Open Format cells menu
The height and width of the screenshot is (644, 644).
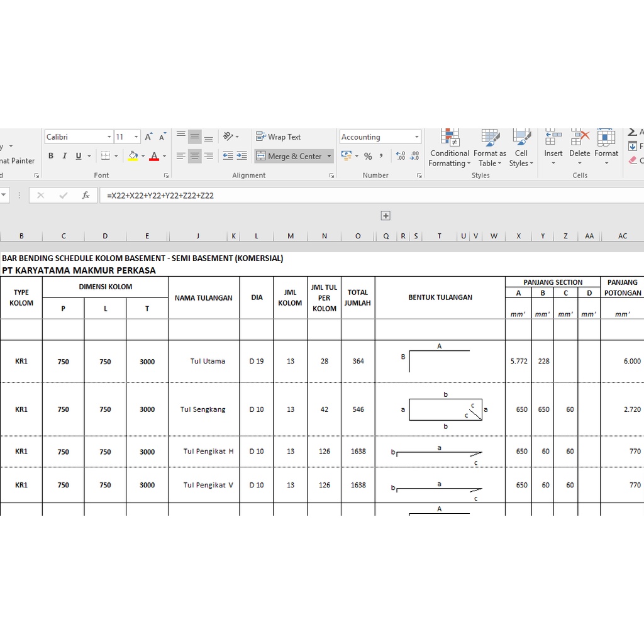pyautogui.click(x=606, y=148)
